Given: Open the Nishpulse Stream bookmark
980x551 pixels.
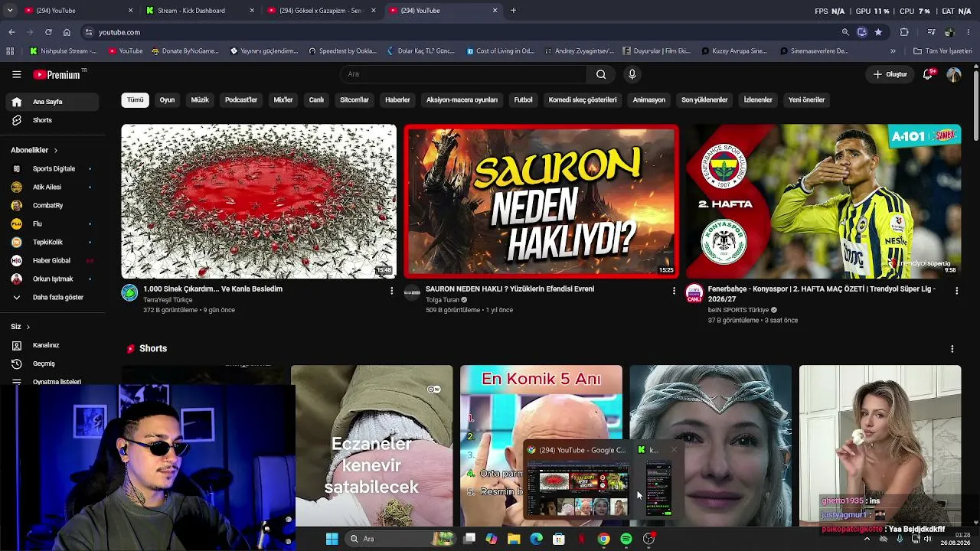Looking at the screenshot, I should click(63, 51).
